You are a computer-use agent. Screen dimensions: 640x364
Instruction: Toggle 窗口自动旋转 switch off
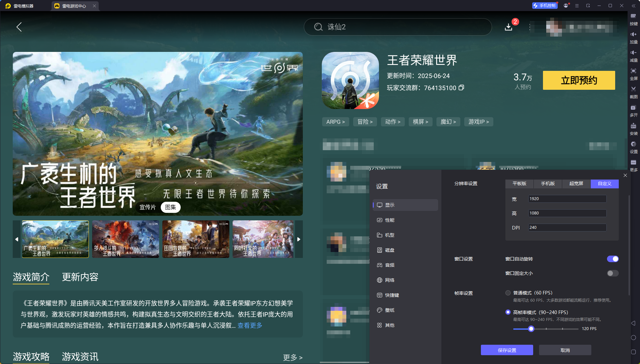point(613,259)
